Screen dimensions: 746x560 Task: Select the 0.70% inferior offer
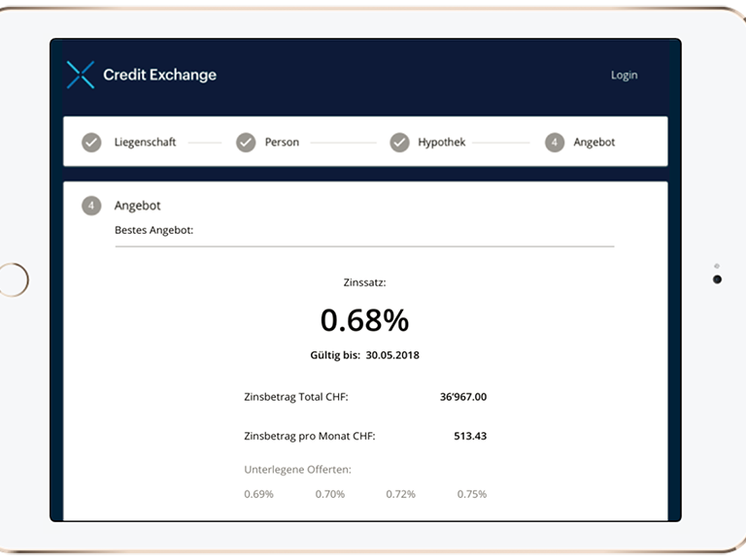(330, 494)
